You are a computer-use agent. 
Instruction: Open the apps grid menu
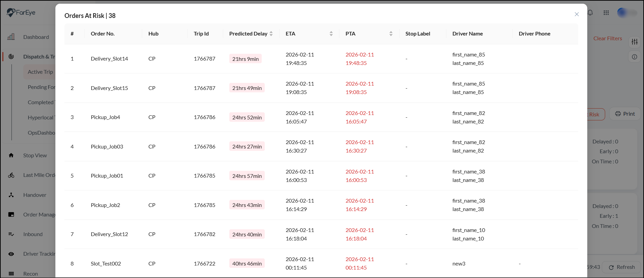click(606, 13)
